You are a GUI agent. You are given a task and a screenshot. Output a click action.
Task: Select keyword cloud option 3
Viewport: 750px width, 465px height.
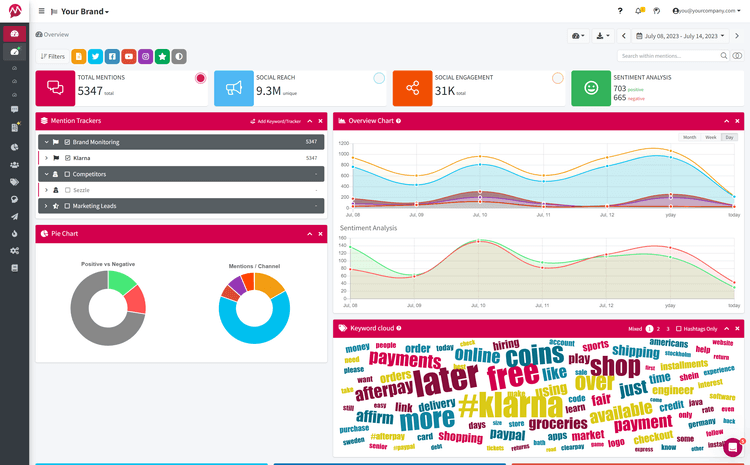click(x=668, y=329)
